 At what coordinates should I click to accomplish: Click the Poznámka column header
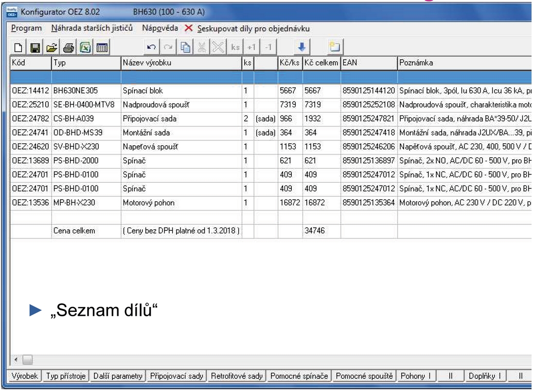click(464, 63)
